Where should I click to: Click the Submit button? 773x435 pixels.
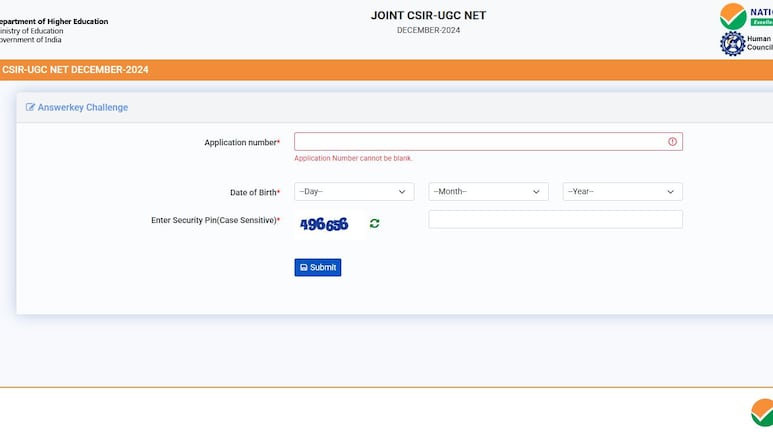317,267
